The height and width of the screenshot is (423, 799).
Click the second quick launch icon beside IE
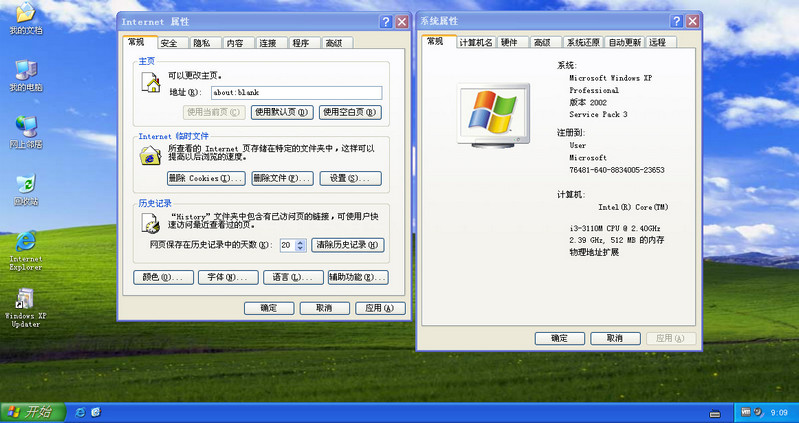pyautogui.click(x=96, y=412)
